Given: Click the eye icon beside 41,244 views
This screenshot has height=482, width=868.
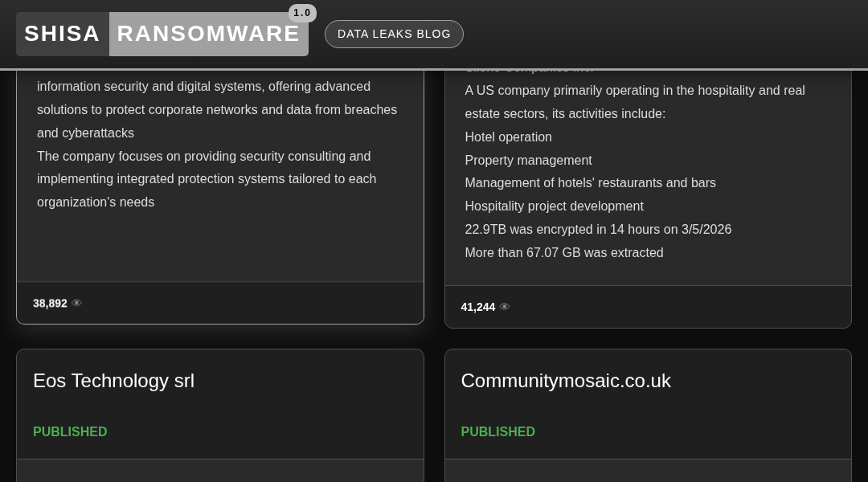Looking at the screenshot, I should [x=505, y=307].
